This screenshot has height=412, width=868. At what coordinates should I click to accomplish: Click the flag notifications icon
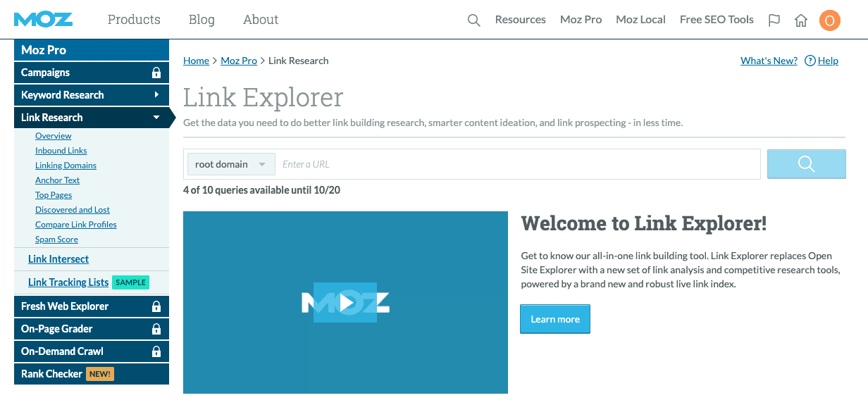click(774, 20)
